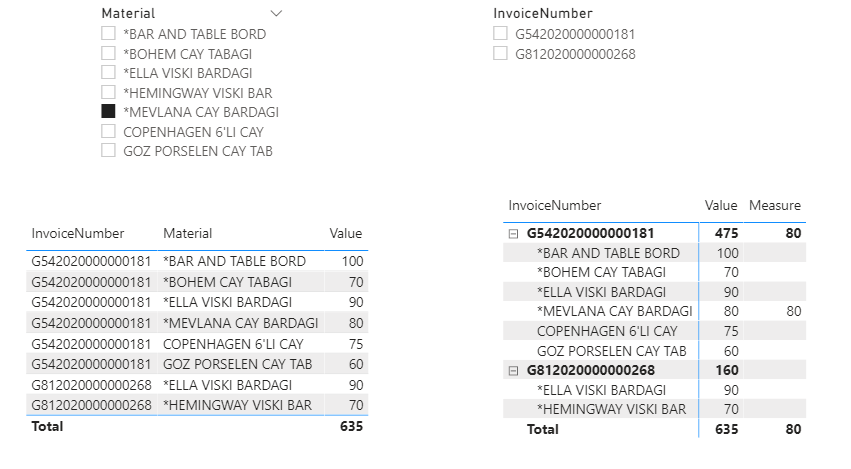Click the Measure column header in matrix
851x469 pixels.
(x=775, y=206)
